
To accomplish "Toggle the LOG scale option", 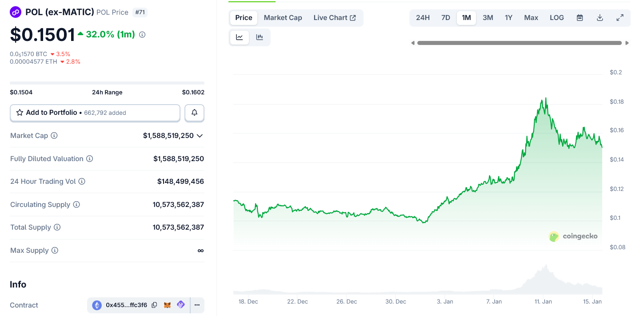I will pyautogui.click(x=556, y=18).
